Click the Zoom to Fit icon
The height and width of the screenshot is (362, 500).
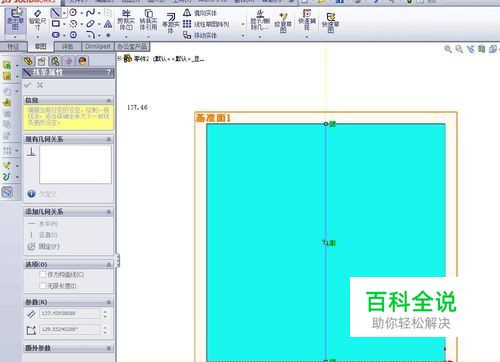coord(448,49)
